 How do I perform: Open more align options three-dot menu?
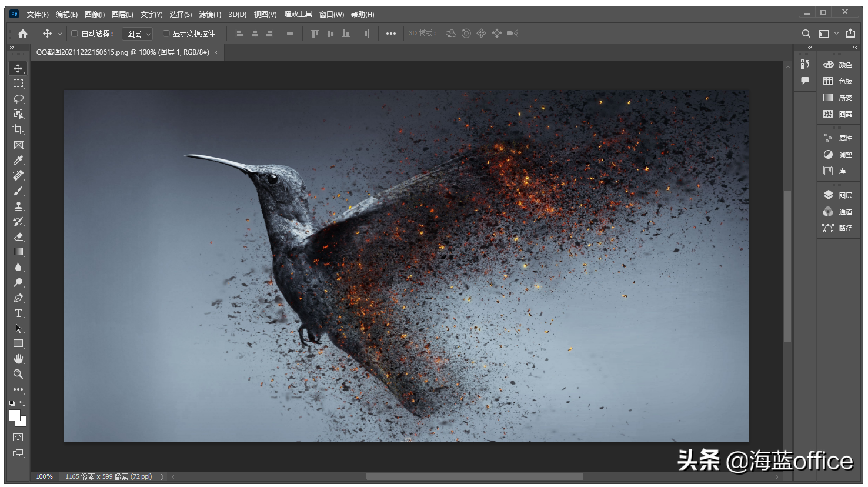(x=391, y=34)
